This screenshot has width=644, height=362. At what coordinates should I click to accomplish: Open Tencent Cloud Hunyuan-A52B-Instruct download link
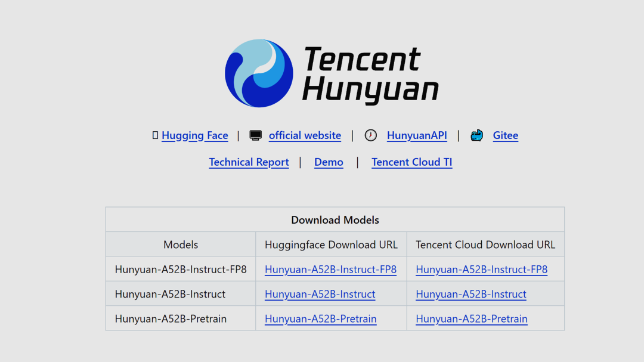tap(470, 294)
